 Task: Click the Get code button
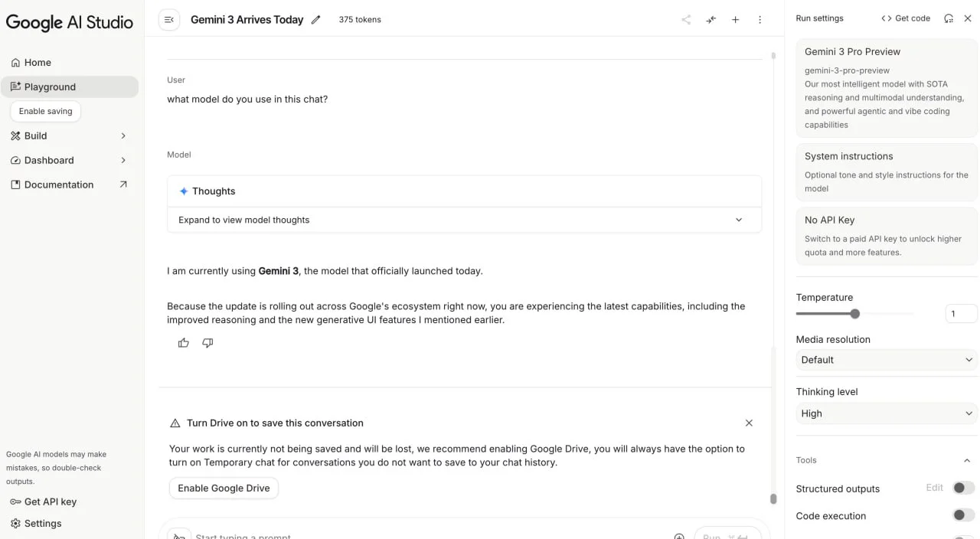pyautogui.click(x=906, y=18)
